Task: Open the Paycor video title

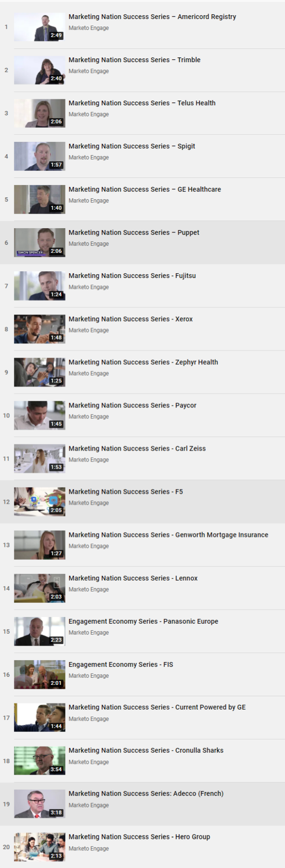Action: click(x=132, y=406)
